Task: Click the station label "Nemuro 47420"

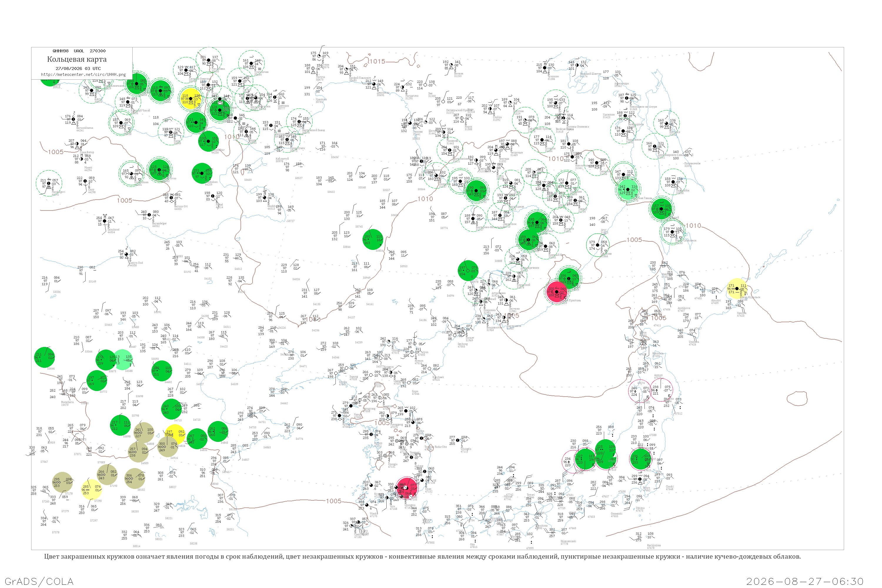Action: (x=741, y=314)
